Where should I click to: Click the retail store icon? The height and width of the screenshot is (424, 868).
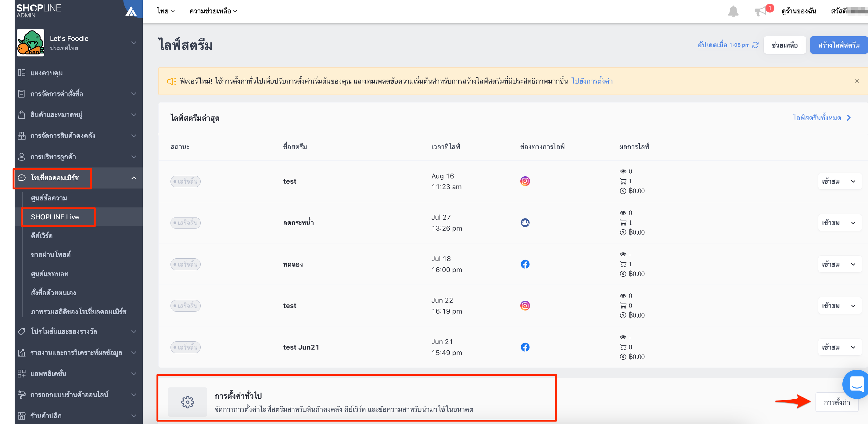(22, 415)
